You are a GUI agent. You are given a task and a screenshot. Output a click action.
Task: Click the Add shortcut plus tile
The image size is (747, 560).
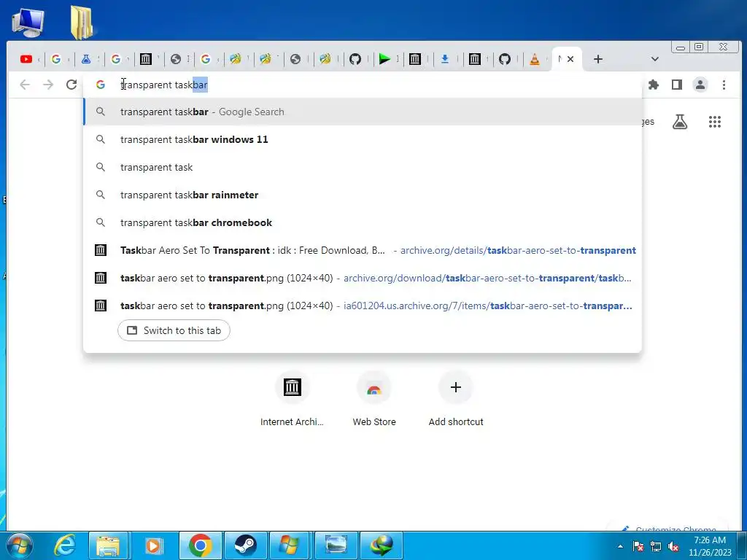point(456,399)
